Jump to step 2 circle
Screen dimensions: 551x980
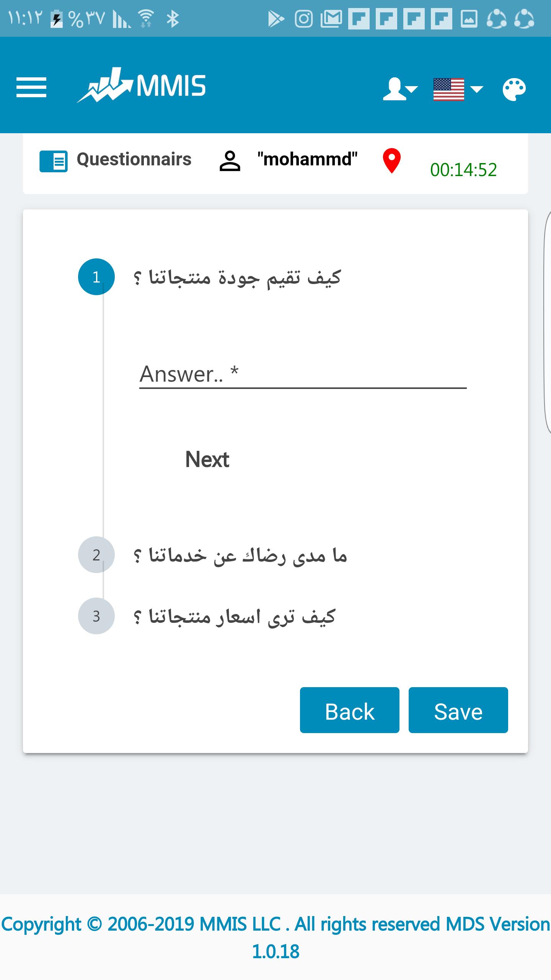pos(96,555)
